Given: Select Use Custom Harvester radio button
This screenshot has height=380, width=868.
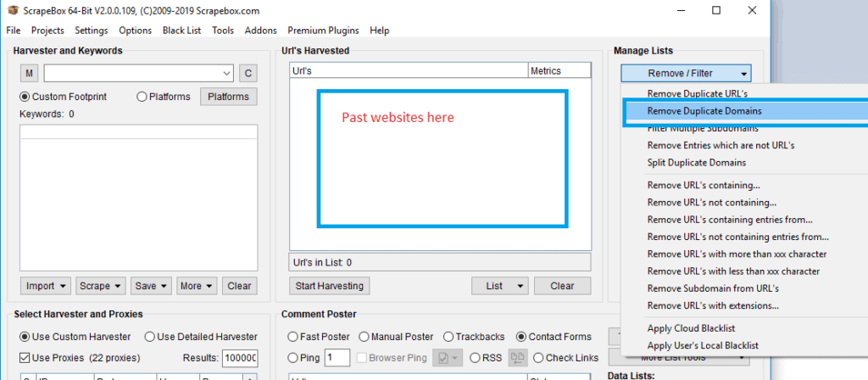Looking at the screenshot, I should [25, 336].
